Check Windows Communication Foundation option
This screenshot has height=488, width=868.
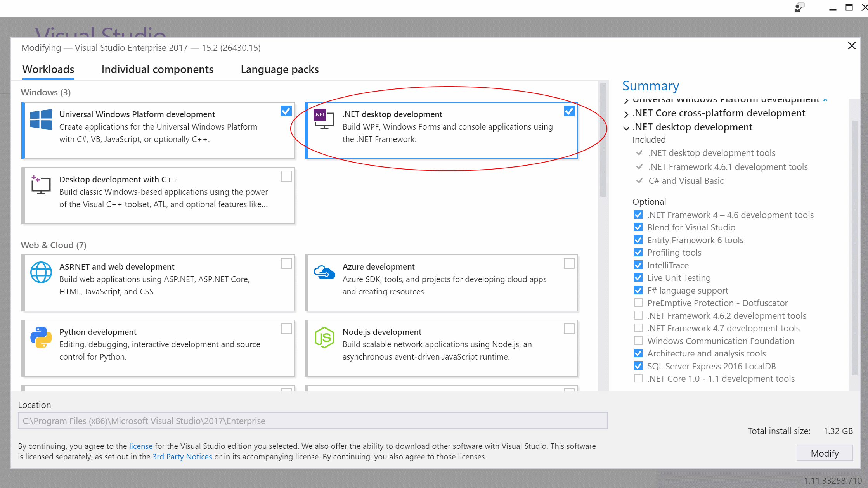coord(638,341)
